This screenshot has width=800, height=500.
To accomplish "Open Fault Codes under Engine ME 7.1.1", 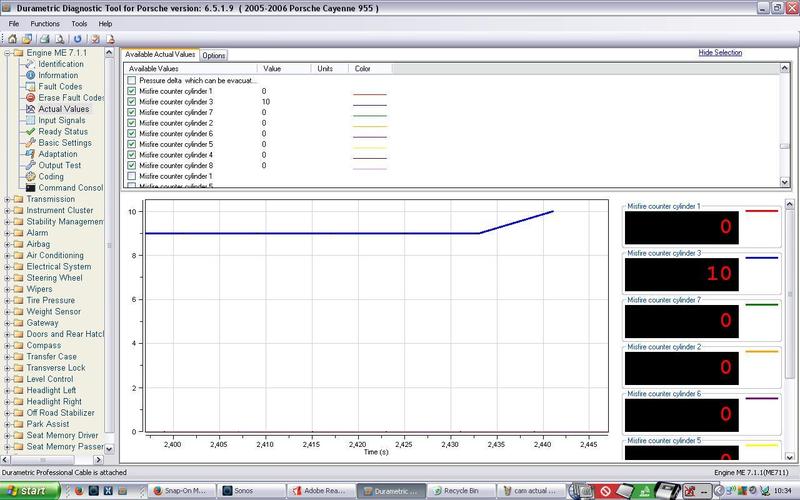I will pos(59,87).
